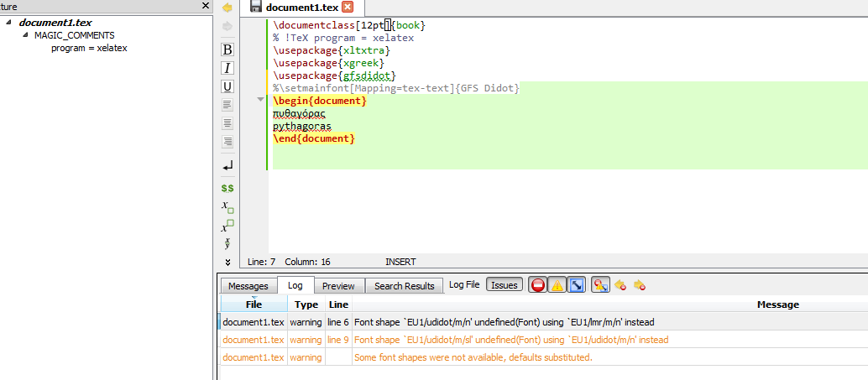The width and height of the screenshot is (868, 380).
Task: Click the Underline formatting icon
Action: click(x=227, y=86)
